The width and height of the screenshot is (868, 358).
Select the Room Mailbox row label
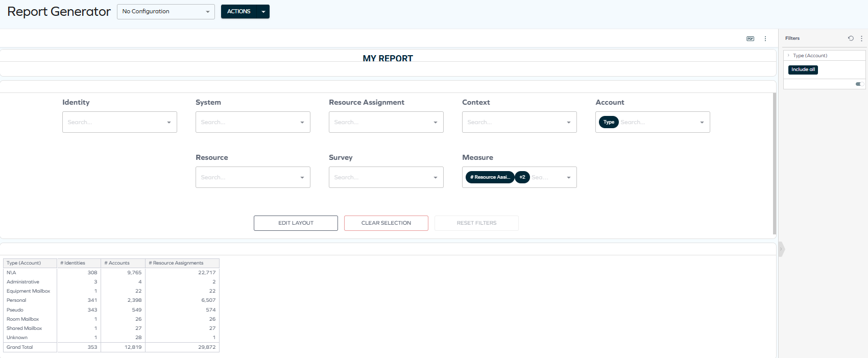coord(22,319)
